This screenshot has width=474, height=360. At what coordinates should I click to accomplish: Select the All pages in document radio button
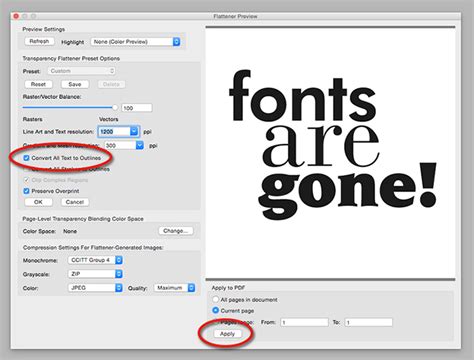point(216,299)
